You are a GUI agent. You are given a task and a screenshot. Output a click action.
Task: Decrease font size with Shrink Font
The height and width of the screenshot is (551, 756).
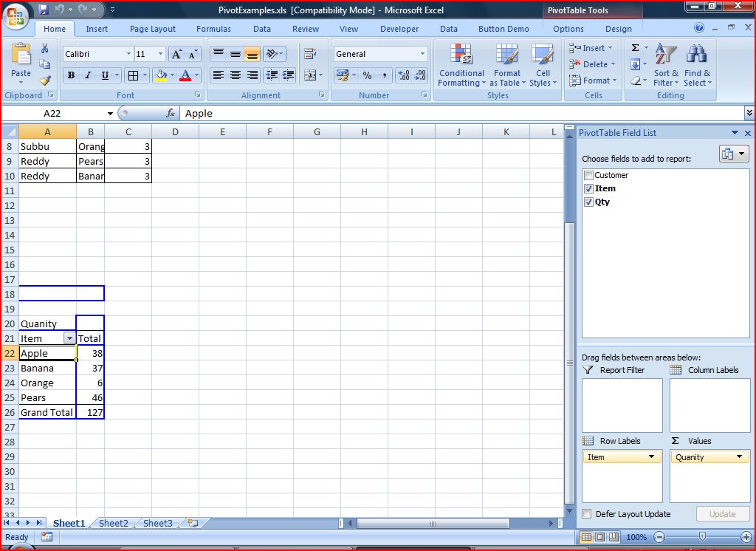tap(193, 54)
